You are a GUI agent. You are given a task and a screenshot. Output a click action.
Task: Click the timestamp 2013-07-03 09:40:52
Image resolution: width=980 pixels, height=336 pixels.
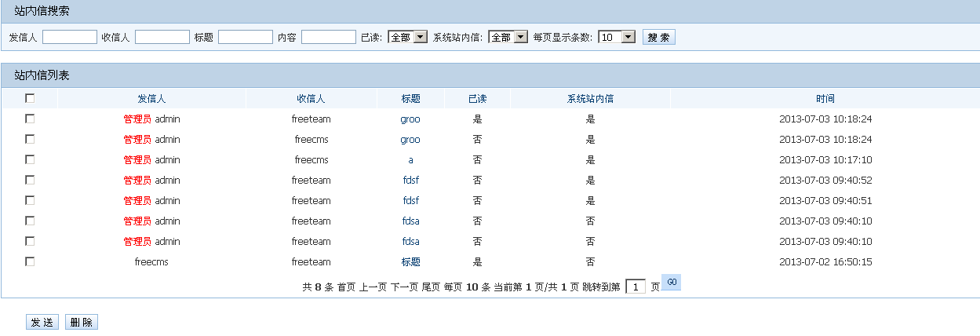825,181
